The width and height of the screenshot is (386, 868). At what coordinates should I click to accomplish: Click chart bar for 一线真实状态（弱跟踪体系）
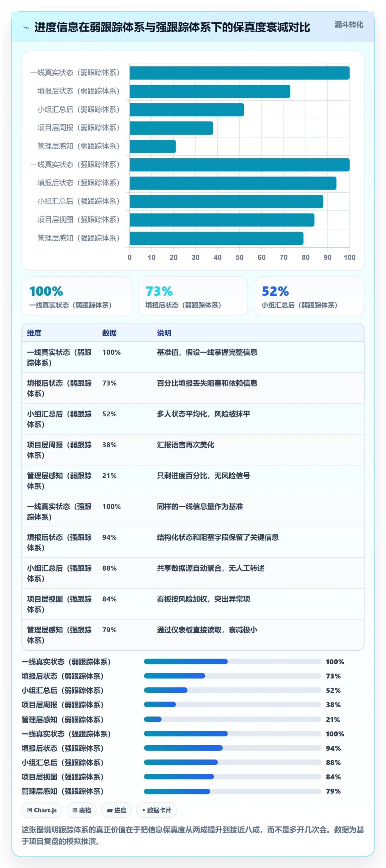click(240, 73)
